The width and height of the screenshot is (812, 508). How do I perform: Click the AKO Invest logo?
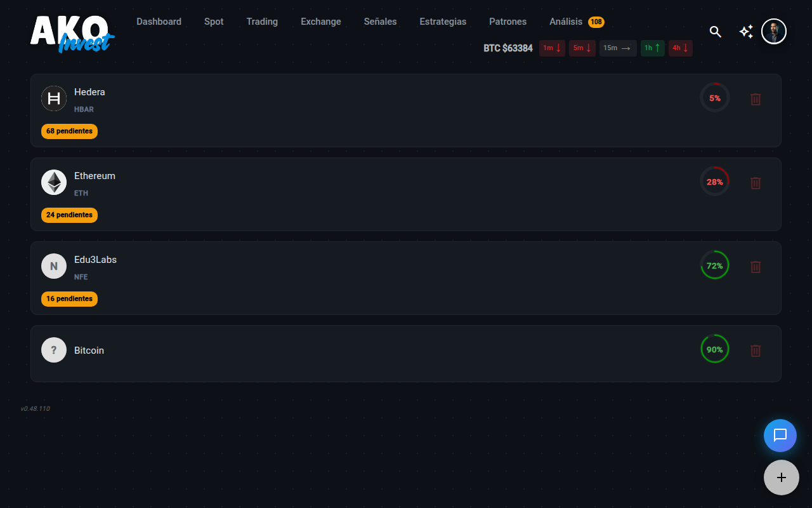[x=72, y=34]
